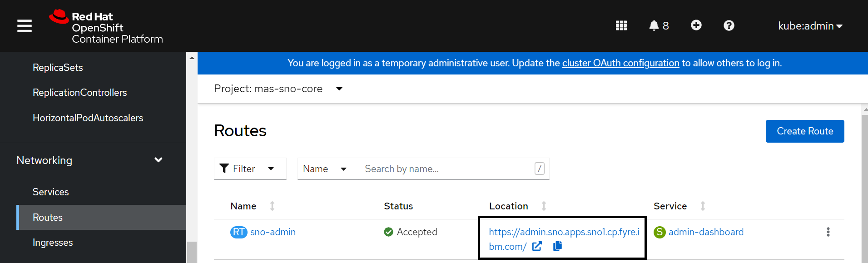
Task: Click the main content vertical scrollbar
Action: 864,189
